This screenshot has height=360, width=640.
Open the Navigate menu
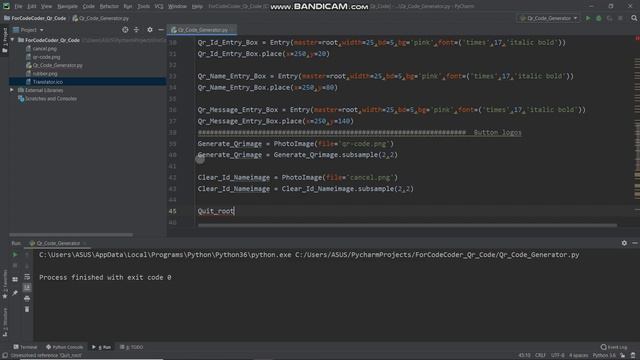(67, 7)
